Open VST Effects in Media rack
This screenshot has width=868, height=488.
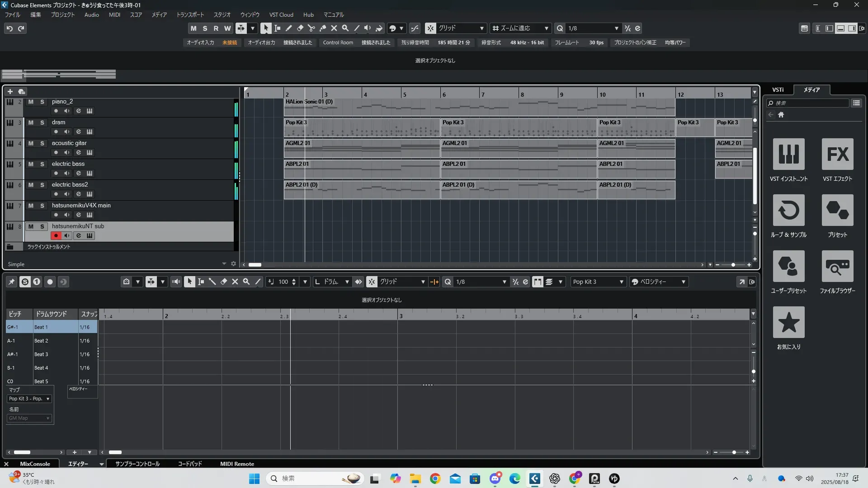[x=837, y=154]
